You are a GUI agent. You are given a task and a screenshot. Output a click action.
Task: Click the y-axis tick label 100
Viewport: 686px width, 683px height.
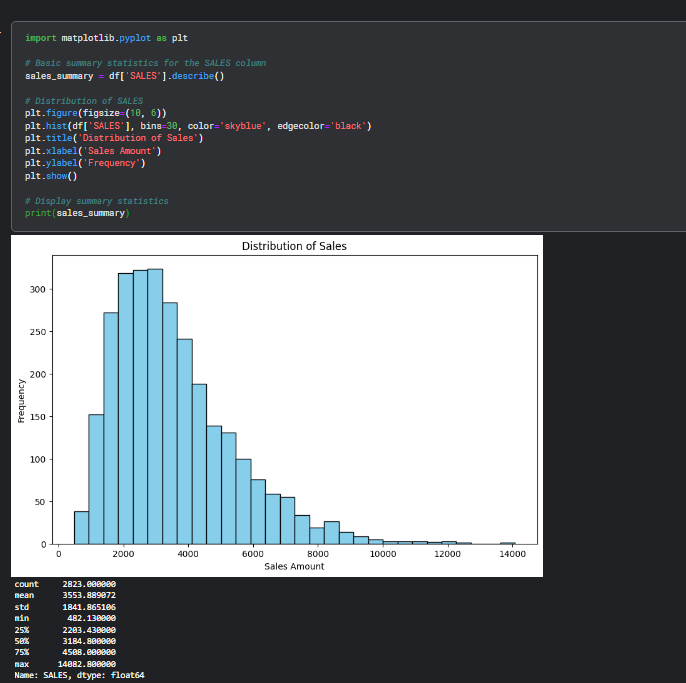pos(38,459)
